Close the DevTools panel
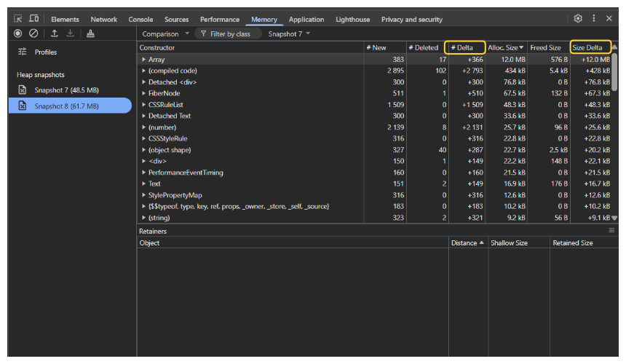 pyautogui.click(x=609, y=18)
